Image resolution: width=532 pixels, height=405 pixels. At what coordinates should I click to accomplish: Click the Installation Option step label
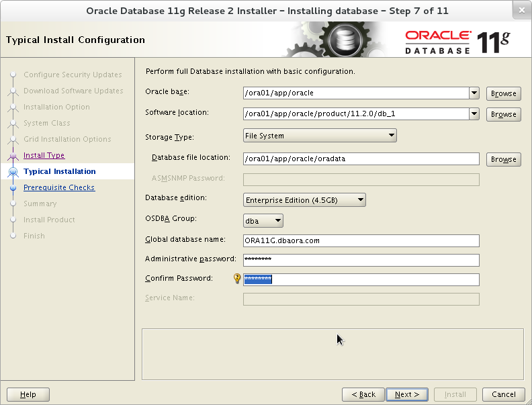(56, 107)
